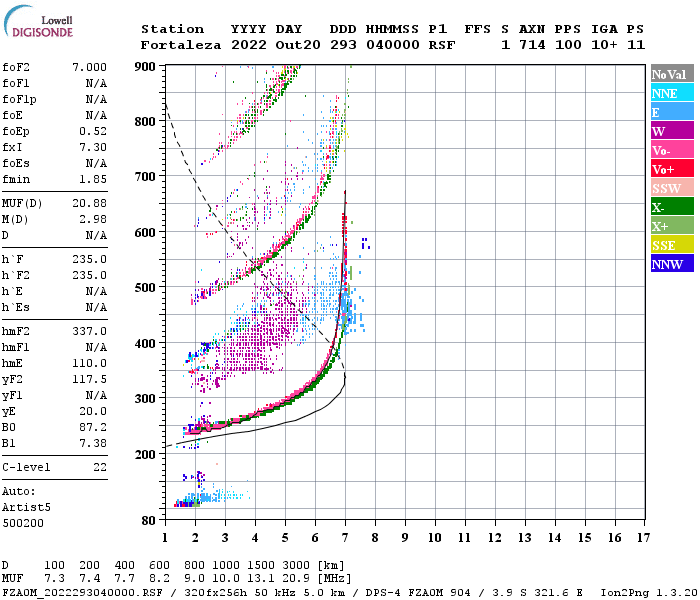Screen dimensions: 700x600
Task: Click the IGA value 10+
Action: tap(604, 45)
